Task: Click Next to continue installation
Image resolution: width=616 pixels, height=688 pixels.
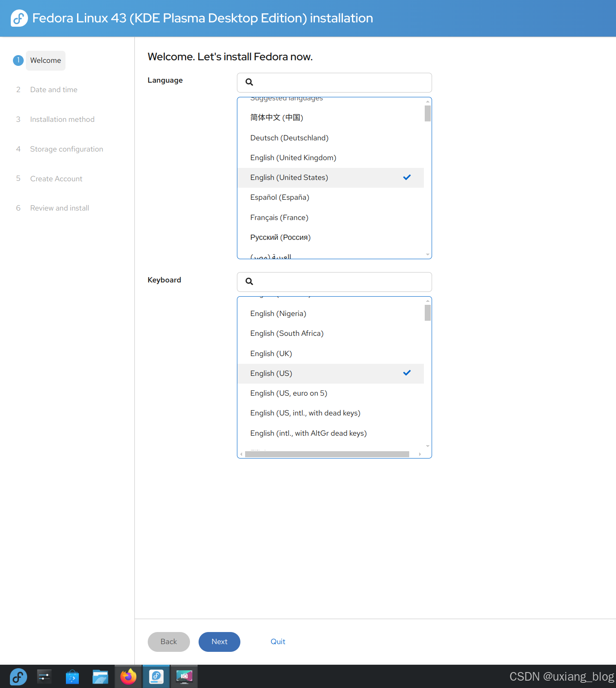Action: click(219, 642)
